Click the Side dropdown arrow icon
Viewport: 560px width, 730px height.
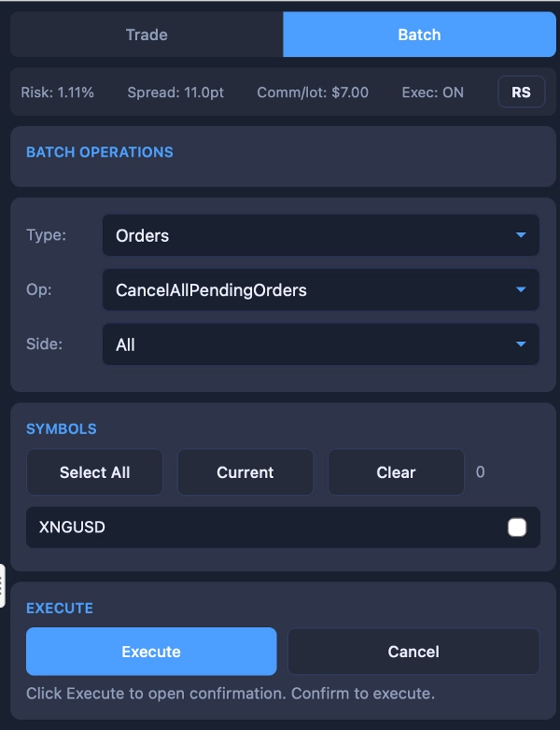click(x=521, y=344)
